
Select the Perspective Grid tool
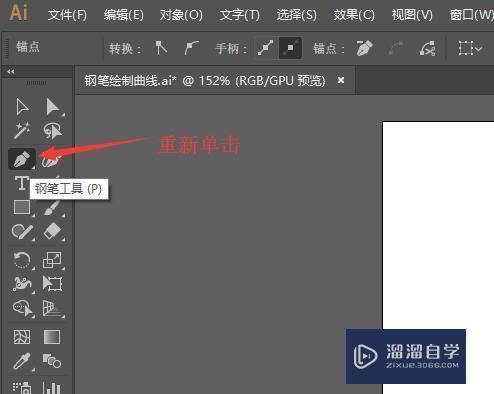coord(52,308)
